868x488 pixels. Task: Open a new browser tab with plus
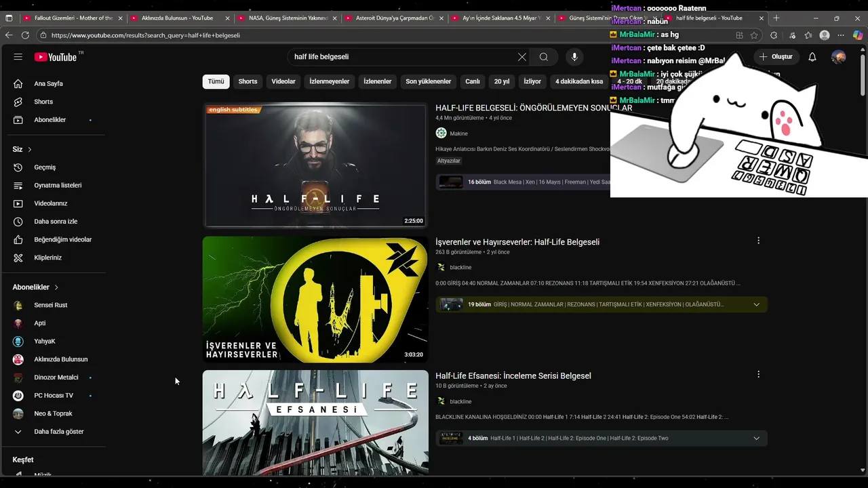pyautogui.click(x=776, y=18)
